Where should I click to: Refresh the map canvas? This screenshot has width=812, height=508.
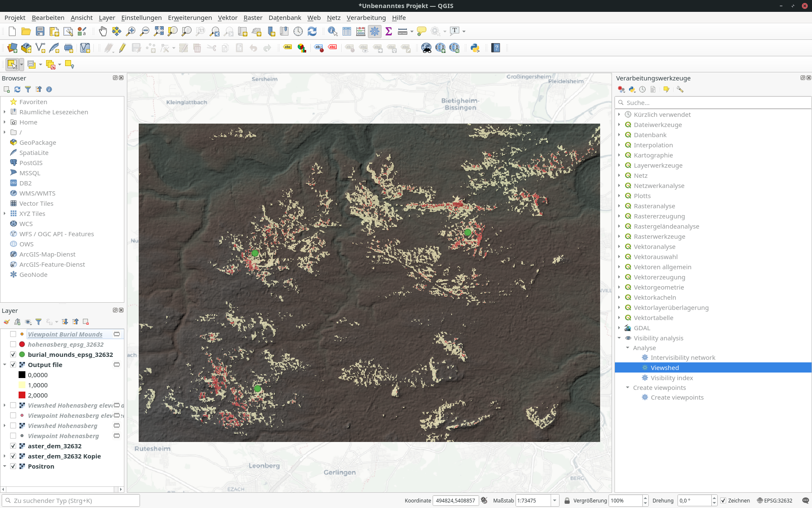pos(312,31)
